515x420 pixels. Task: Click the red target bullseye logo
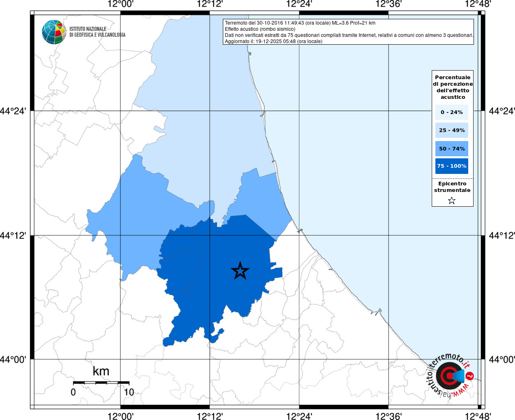pyautogui.click(x=447, y=376)
